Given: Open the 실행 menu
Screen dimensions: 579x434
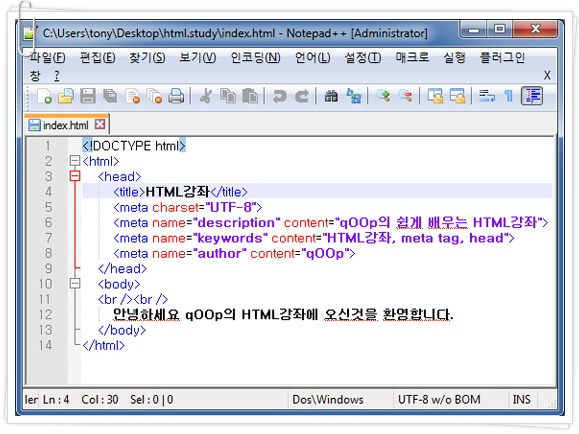Looking at the screenshot, I should (x=454, y=58).
